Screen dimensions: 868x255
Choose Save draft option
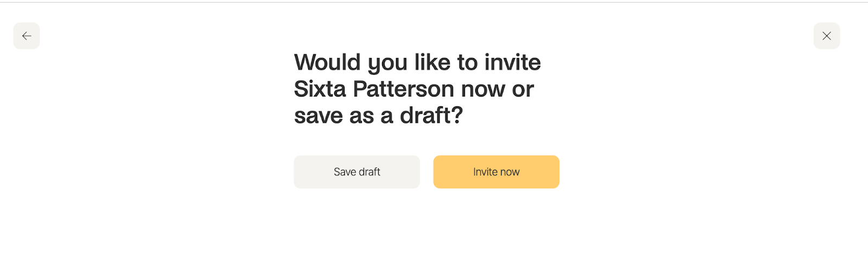pyautogui.click(x=357, y=172)
